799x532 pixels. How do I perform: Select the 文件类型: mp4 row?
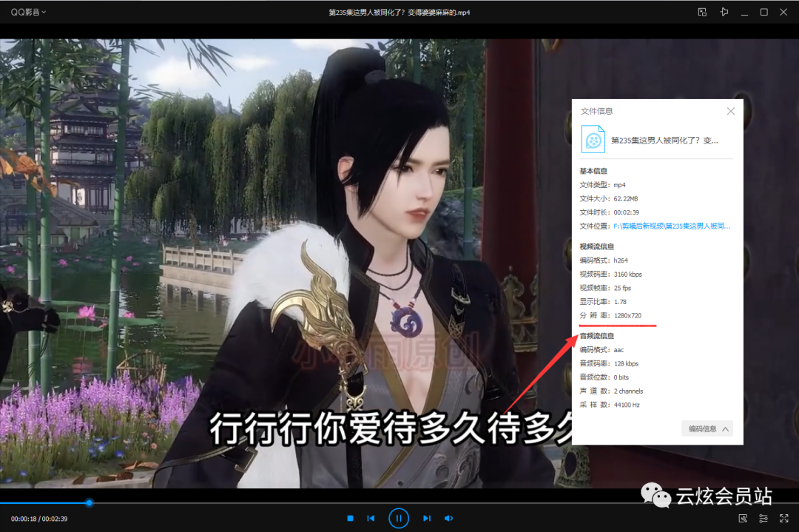[603, 185]
